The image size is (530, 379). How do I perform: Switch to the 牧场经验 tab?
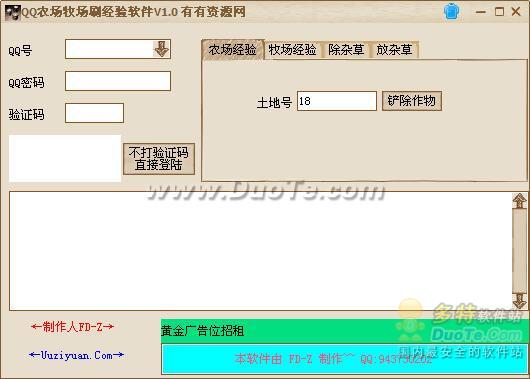pos(292,50)
